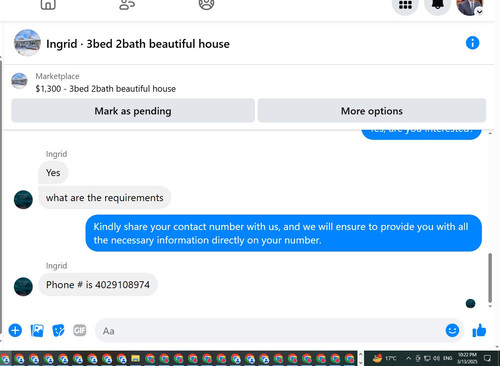Click the chat scrollbar up arrow

(x=490, y=133)
